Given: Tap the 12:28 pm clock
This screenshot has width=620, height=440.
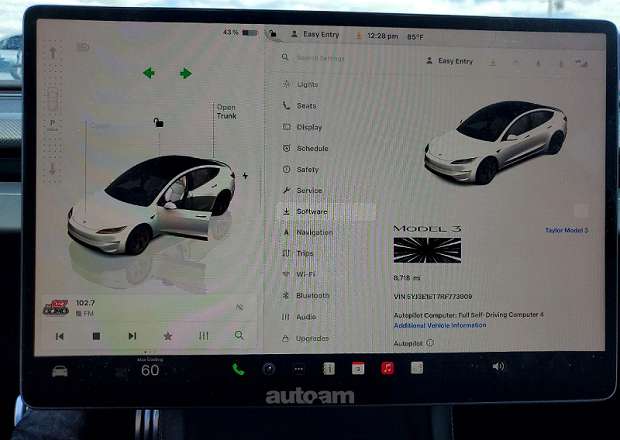Looking at the screenshot, I should coord(382,36).
